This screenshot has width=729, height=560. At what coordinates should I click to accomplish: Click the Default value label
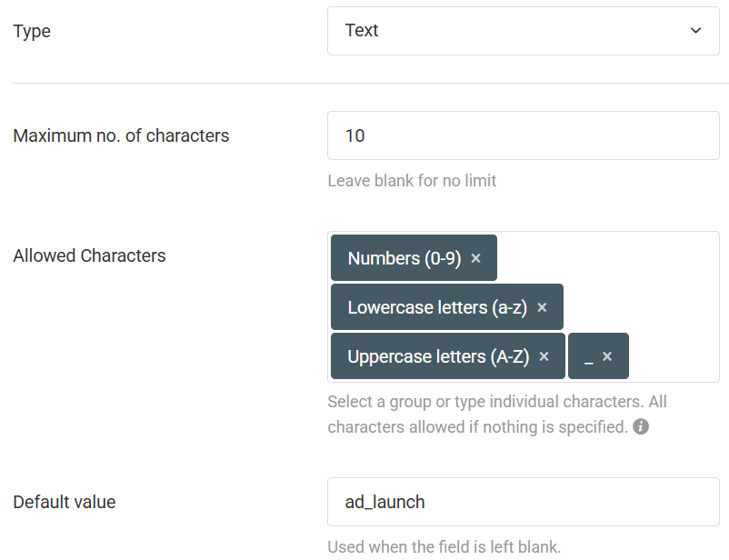[x=65, y=502]
